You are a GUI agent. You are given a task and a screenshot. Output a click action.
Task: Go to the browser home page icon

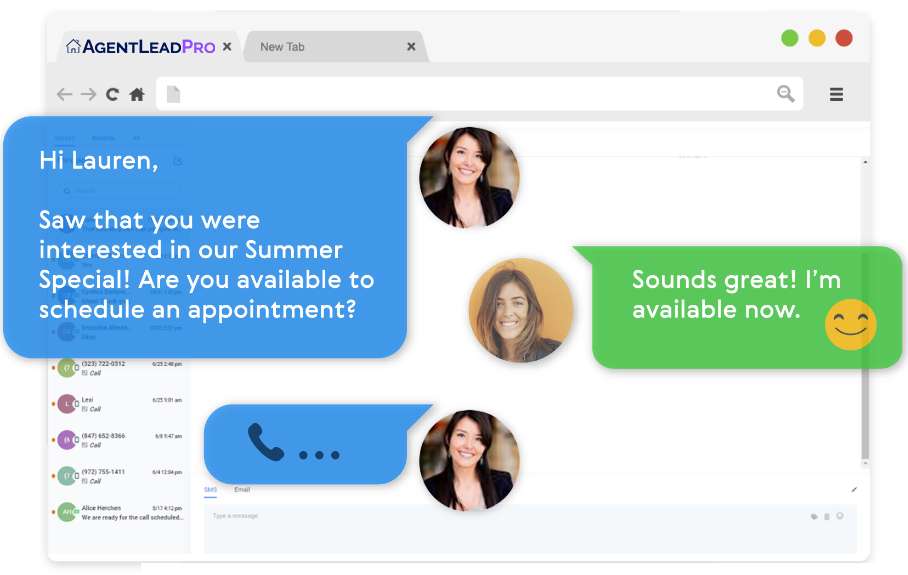tap(137, 94)
